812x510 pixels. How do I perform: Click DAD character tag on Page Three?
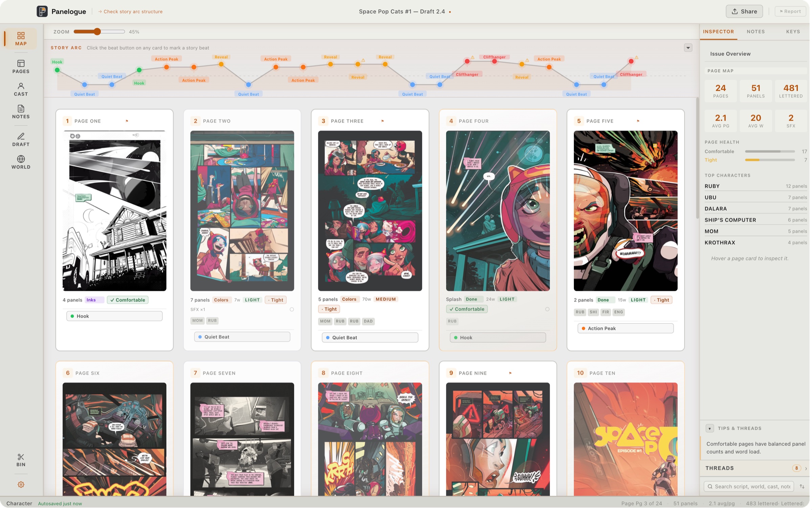point(369,322)
